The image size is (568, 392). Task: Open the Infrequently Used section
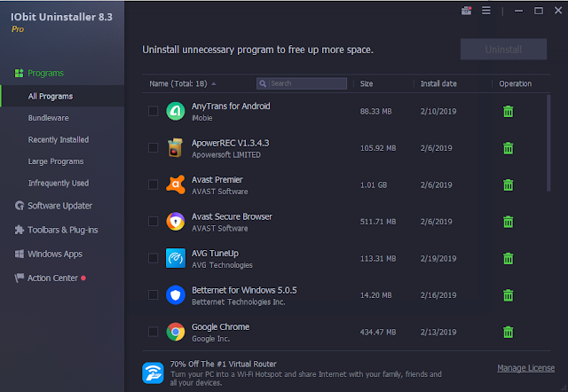(59, 184)
